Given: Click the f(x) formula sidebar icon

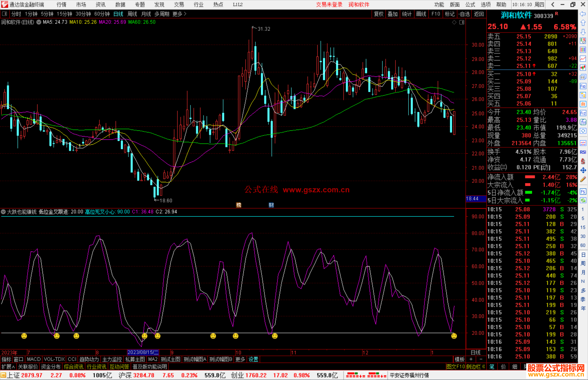Looking at the screenshot, I should (583, 122).
